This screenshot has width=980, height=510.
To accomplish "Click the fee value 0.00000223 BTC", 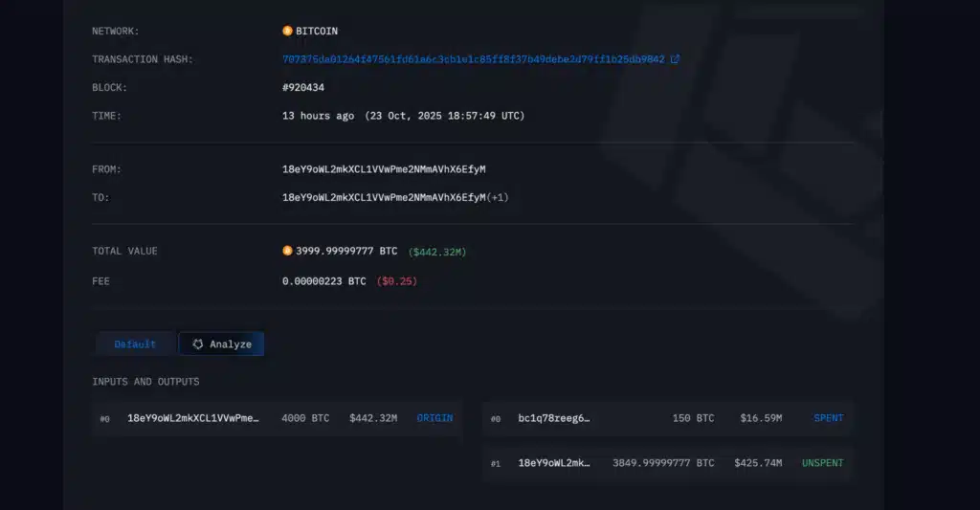I will [323, 281].
